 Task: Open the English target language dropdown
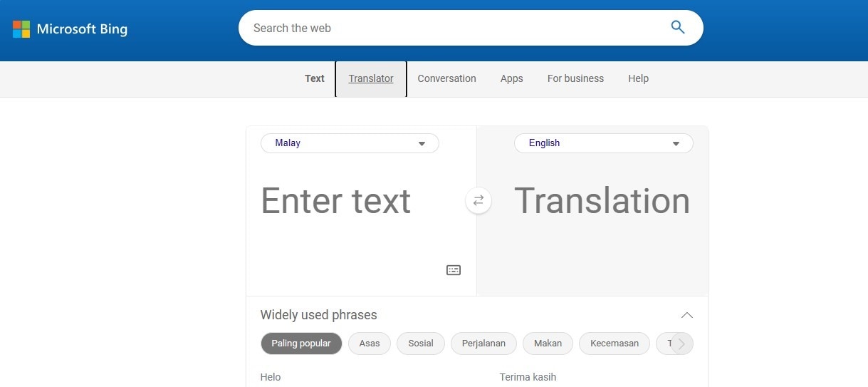click(604, 143)
